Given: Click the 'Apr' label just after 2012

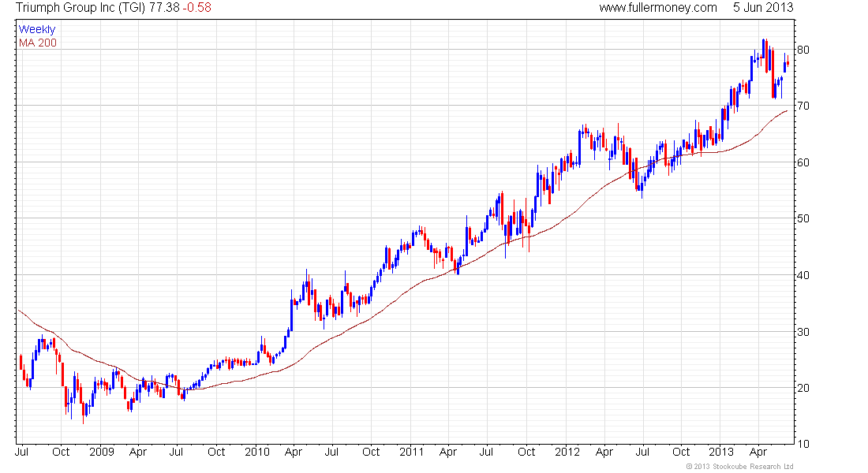Looking at the screenshot, I should (x=604, y=452).
